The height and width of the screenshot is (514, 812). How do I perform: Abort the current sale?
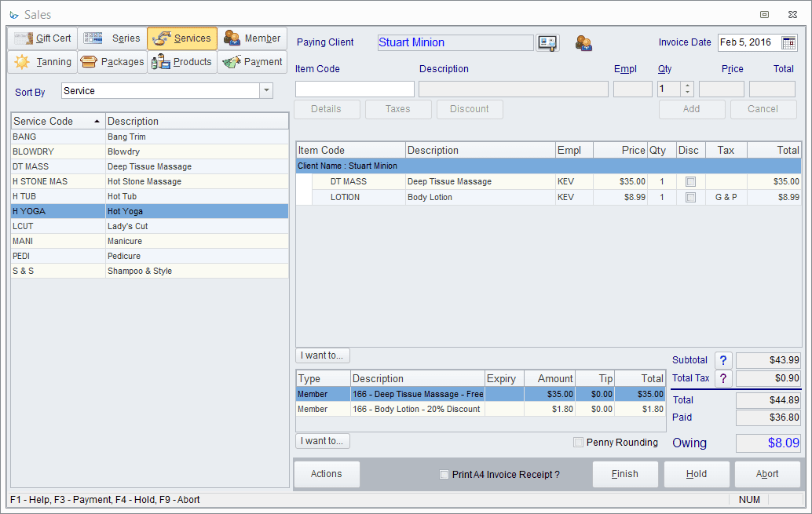[x=767, y=474]
